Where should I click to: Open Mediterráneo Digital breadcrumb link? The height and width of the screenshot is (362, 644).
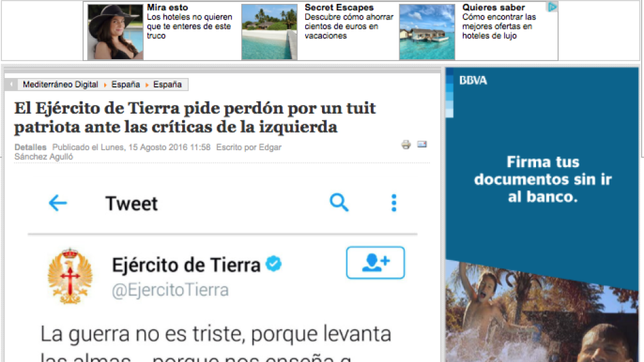(60, 84)
